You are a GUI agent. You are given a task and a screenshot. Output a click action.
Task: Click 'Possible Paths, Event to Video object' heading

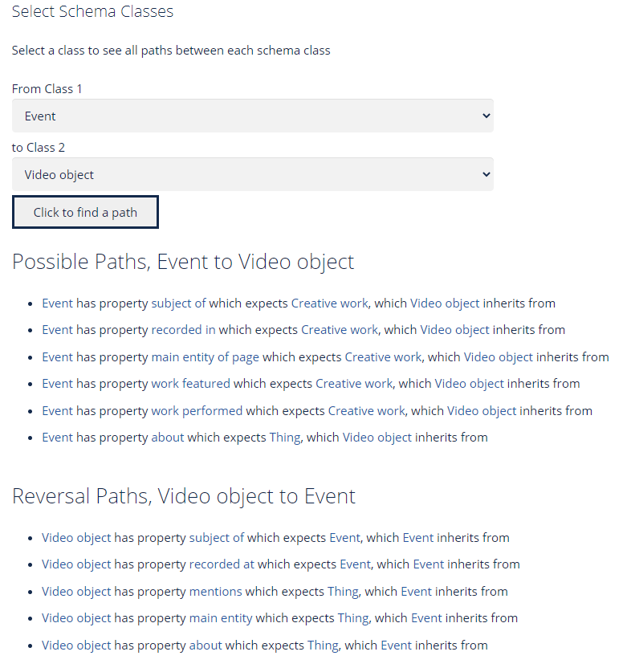[x=183, y=262]
